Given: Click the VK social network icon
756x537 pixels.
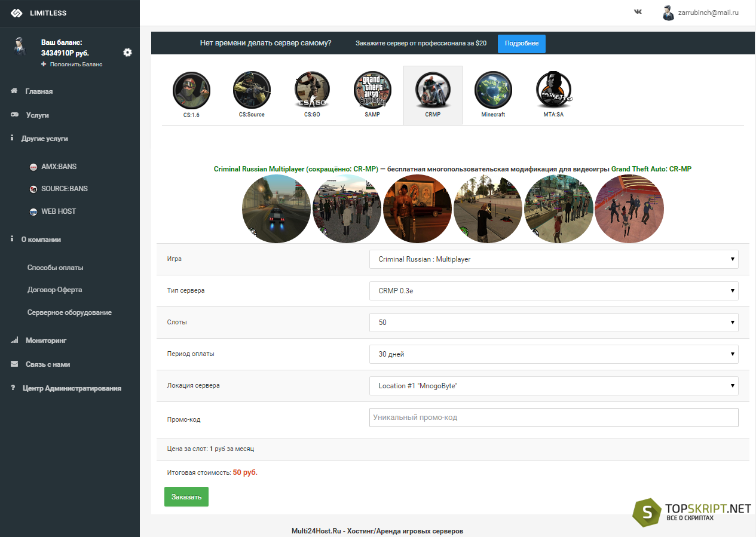Looking at the screenshot, I should click(x=638, y=11).
